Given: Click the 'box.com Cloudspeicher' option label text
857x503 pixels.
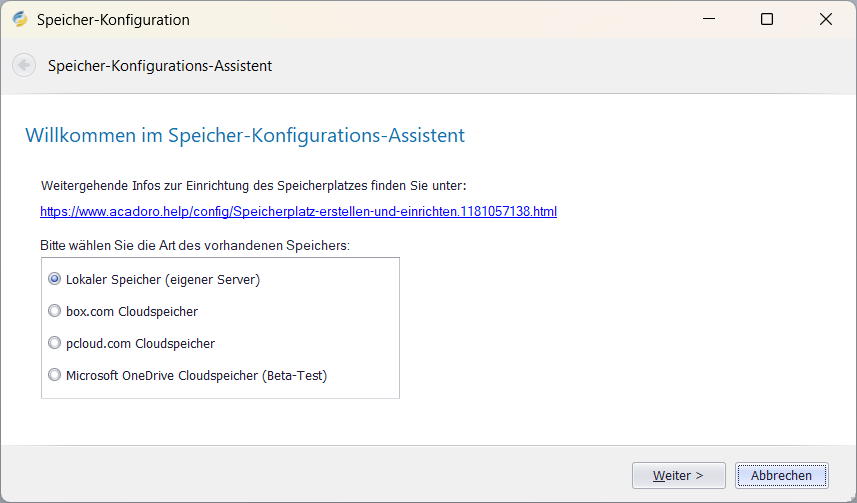Looking at the screenshot, I should point(132,311).
